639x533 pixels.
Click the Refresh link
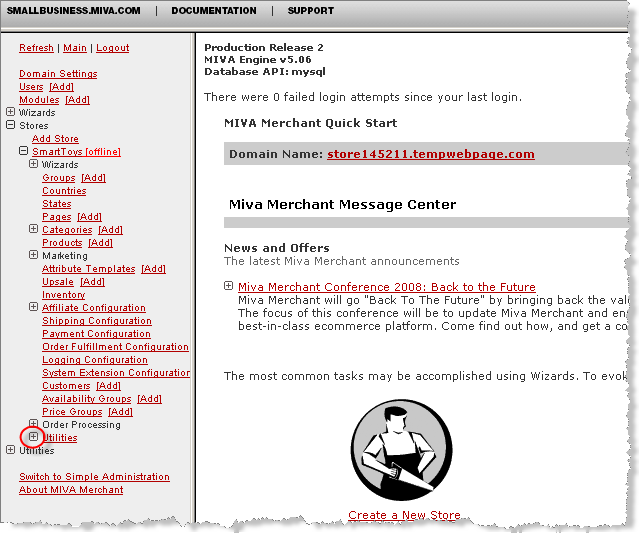pyautogui.click(x=36, y=48)
